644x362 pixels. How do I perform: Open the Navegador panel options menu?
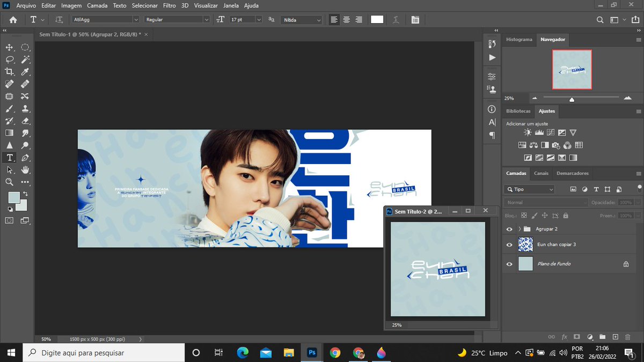pos(639,40)
